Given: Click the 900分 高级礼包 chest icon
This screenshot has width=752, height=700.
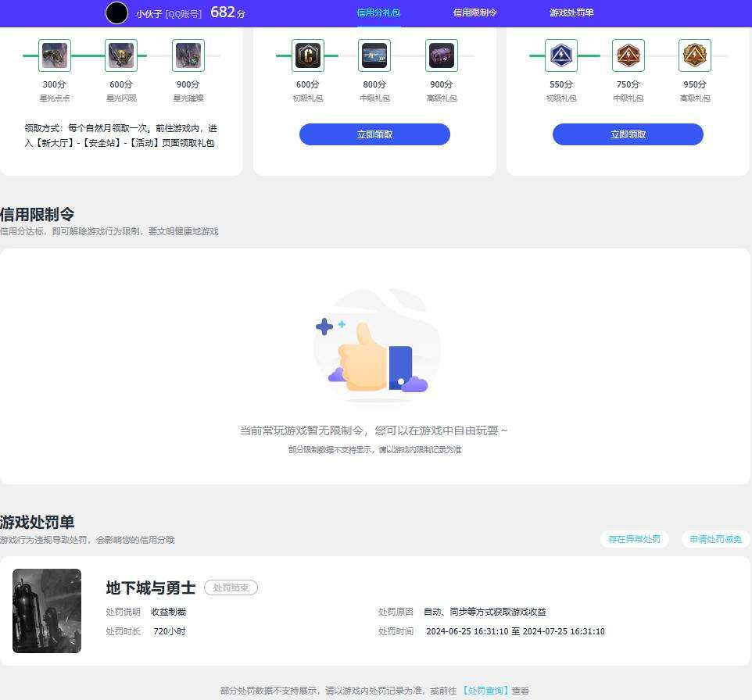Looking at the screenshot, I should tap(442, 55).
